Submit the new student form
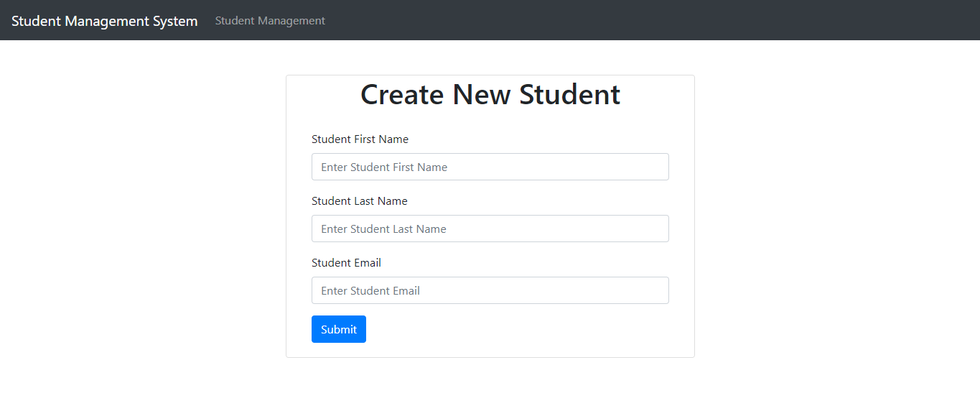 pos(339,329)
